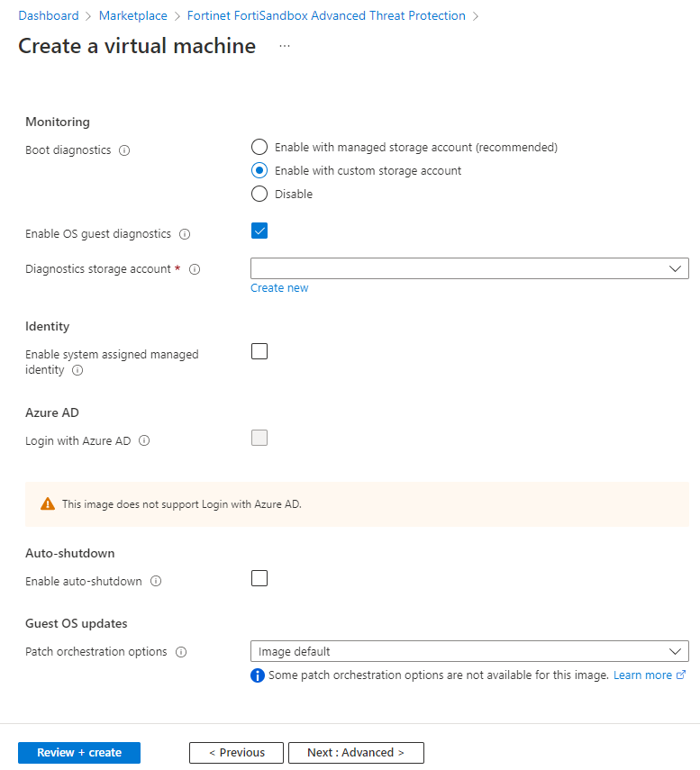
Task: Click info icon next to Login with Azure AD
Action: (x=144, y=441)
